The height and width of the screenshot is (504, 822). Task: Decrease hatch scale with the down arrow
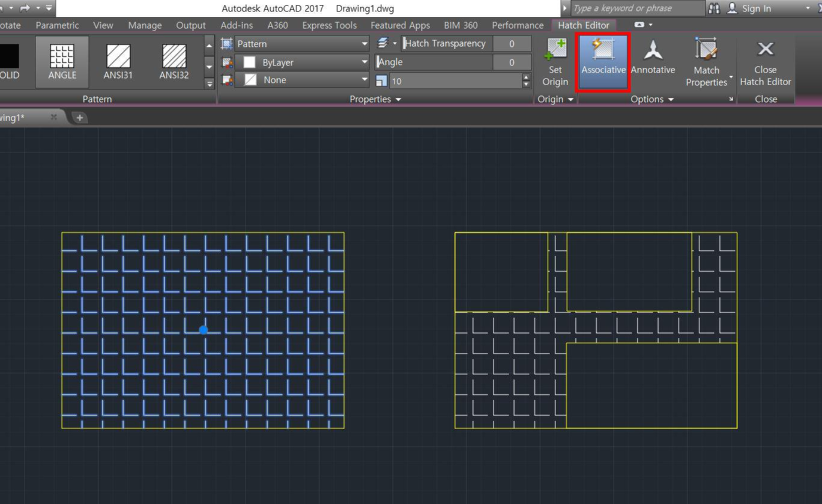527,85
